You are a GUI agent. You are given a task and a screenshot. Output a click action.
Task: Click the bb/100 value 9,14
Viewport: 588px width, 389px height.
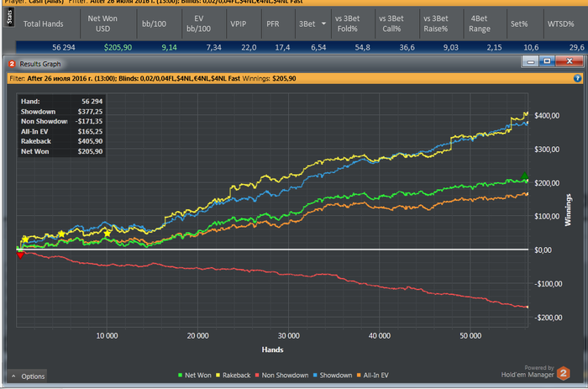pos(169,48)
